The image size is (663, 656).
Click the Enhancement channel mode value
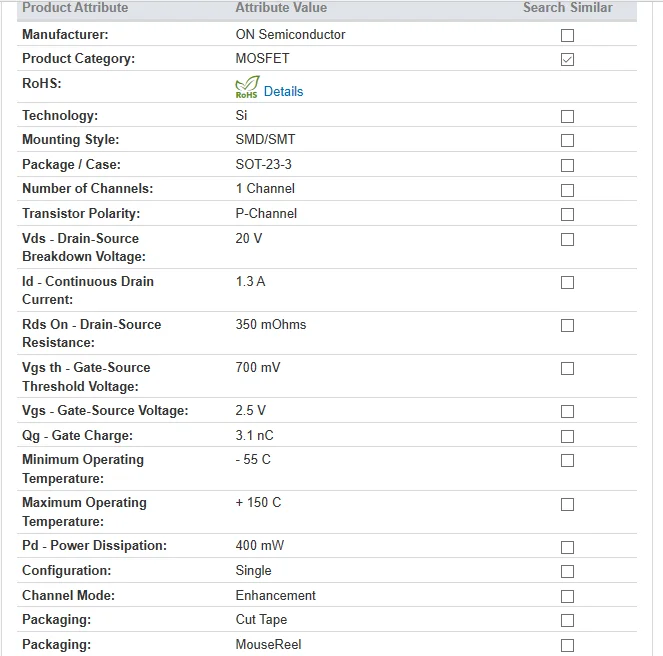click(275, 595)
